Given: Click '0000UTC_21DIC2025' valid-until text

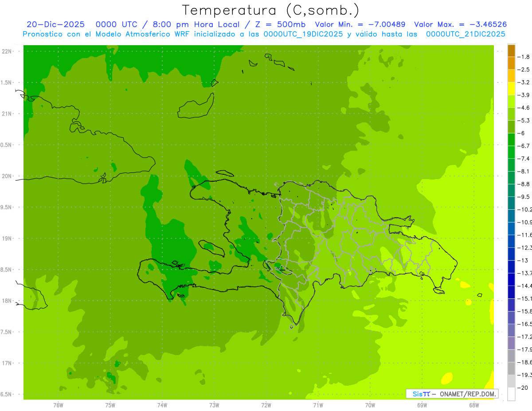Looking at the screenshot, I should tap(465, 34).
